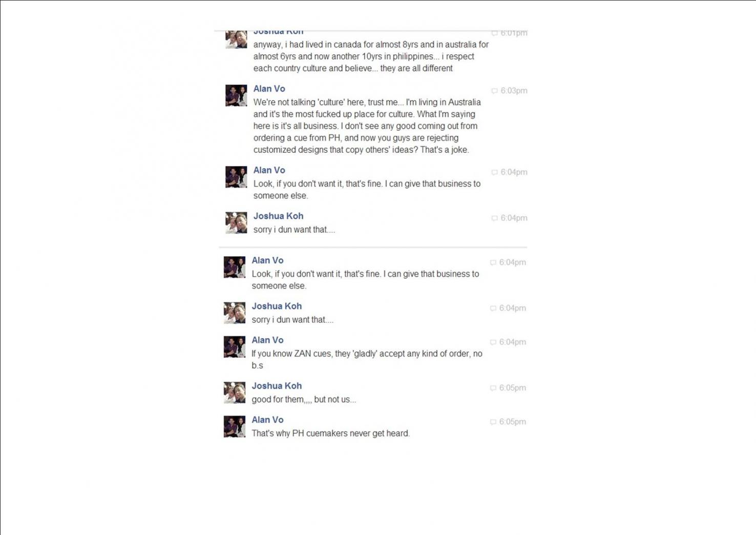This screenshot has height=535, width=756.
Task: Open Alan Vo avatar on 'culture' message
Action: (x=236, y=95)
